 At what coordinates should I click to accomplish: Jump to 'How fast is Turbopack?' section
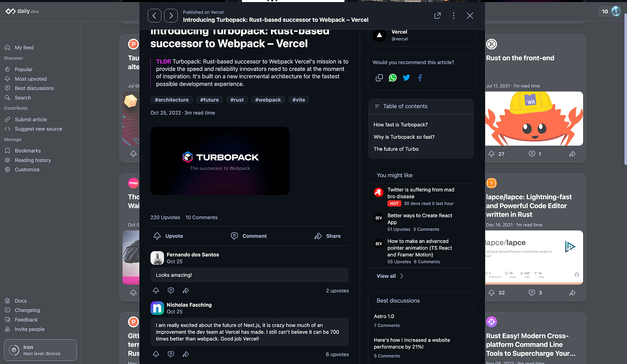tap(400, 125)
